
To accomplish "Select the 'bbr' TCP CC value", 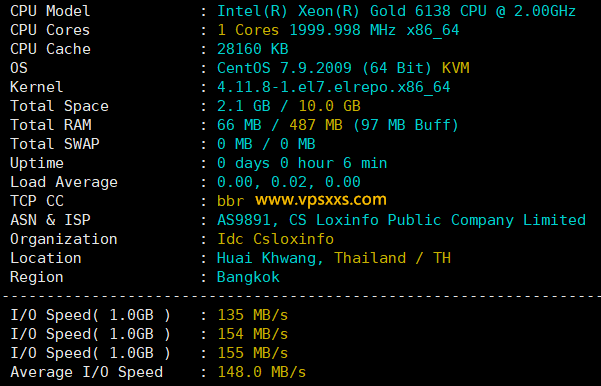I will pyautogui.click(x=230, y=201).
